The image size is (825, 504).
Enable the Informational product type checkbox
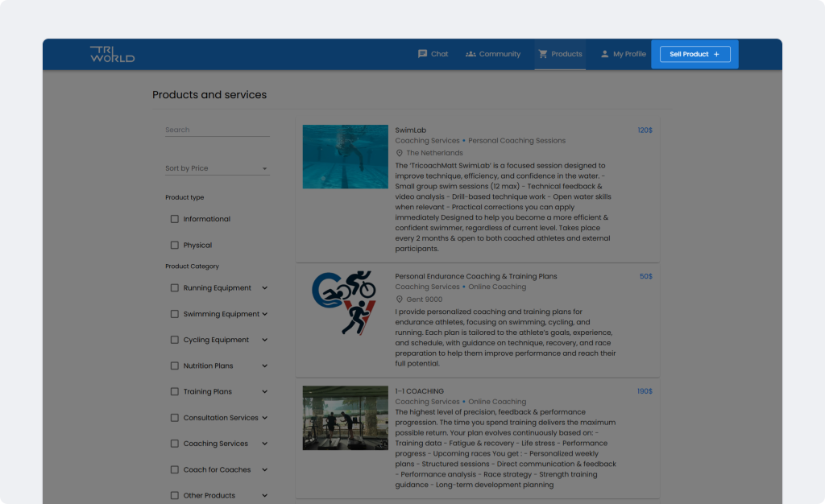click(174, 219)
